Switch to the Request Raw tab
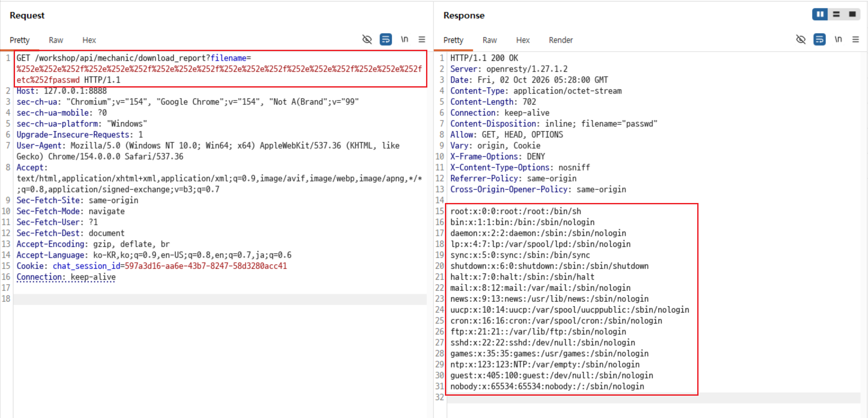This screenshot has width=868, height=418. pyautogui.click(x=56, y=40)
